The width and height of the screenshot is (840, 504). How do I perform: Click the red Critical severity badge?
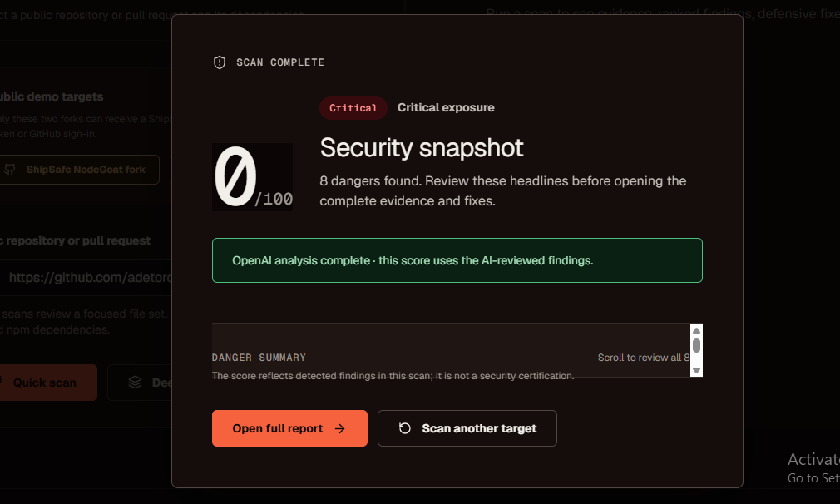(x=353, y=108)
